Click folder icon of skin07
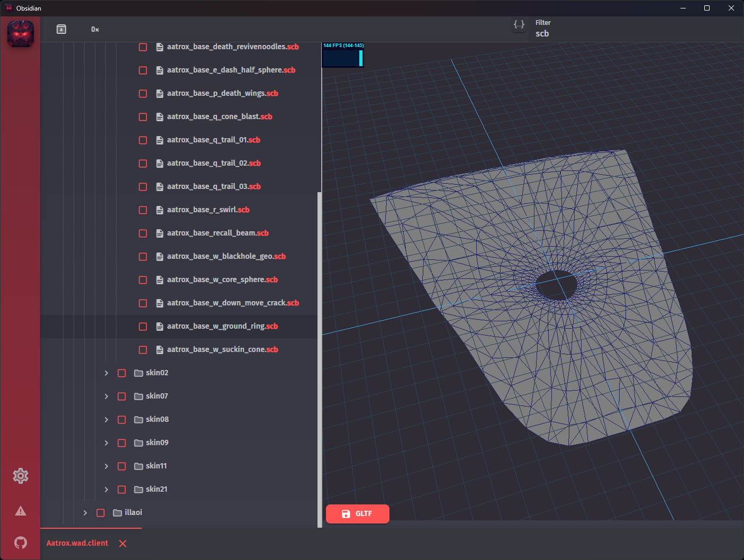The image size is (744, 560). [x=139, y=396]
